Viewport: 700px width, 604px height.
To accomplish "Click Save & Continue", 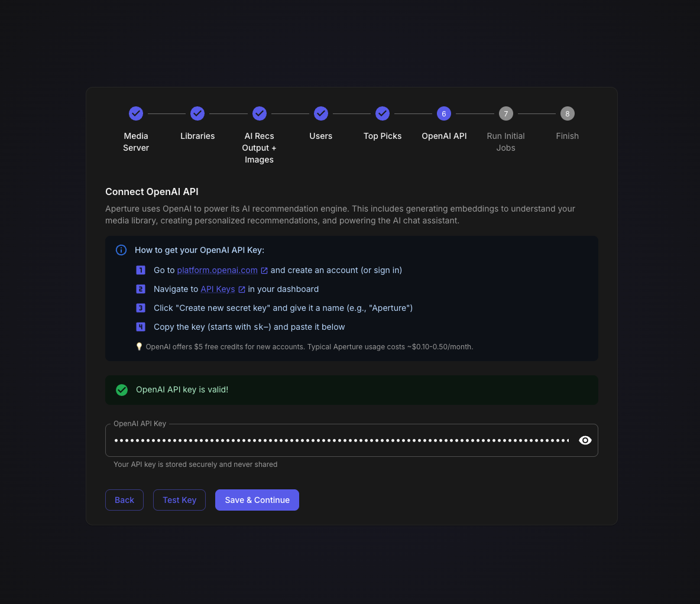I will coord(257,500).
